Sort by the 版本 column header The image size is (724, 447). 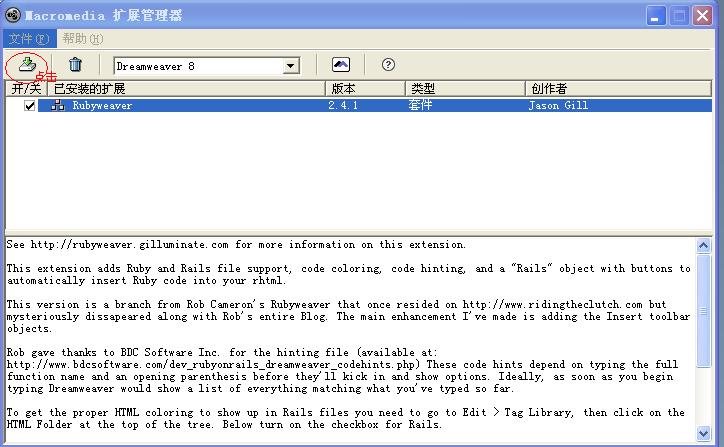365,89
